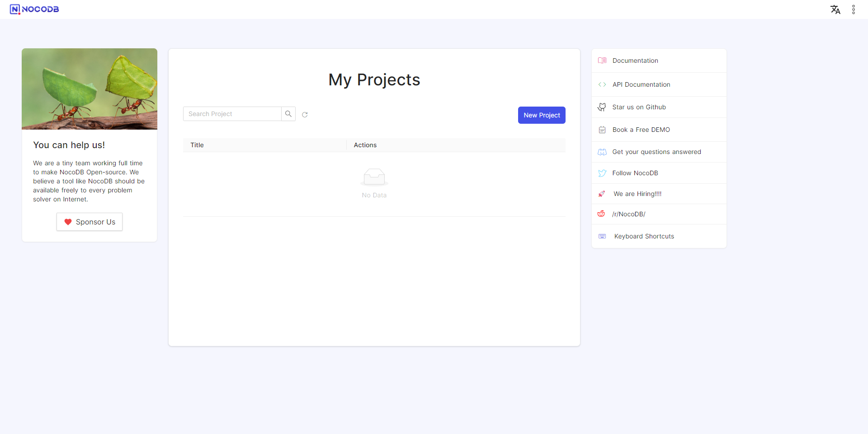Click the No Data empty inbox icon
Viewport: 868px width, 434px height.
[x=374, y=177]
